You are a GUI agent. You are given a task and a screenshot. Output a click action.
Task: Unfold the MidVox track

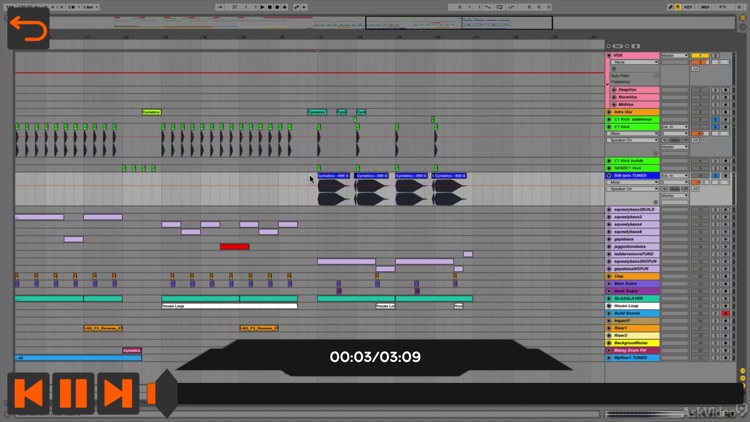614,104
